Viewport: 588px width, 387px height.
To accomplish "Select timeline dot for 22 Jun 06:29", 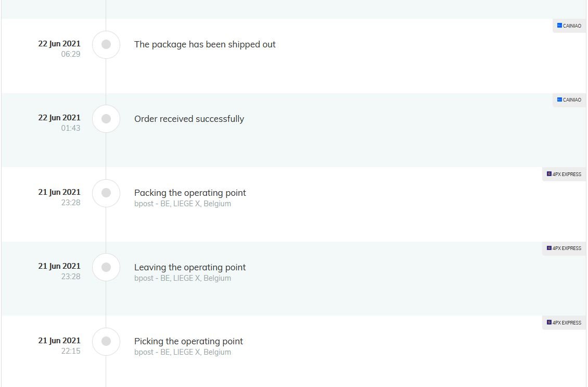I will pyautogui.click(x=106, y=44).
